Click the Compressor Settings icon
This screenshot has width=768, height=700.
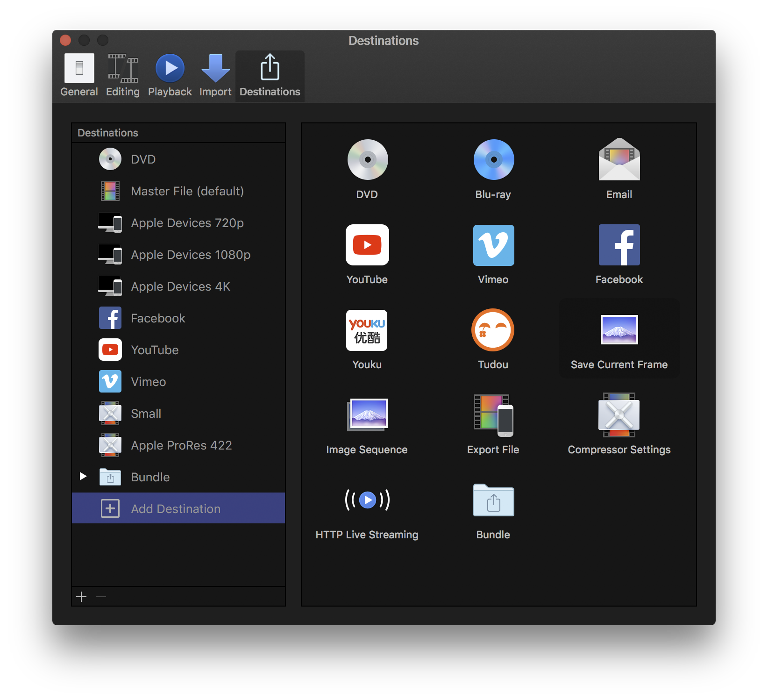(619, 415)
